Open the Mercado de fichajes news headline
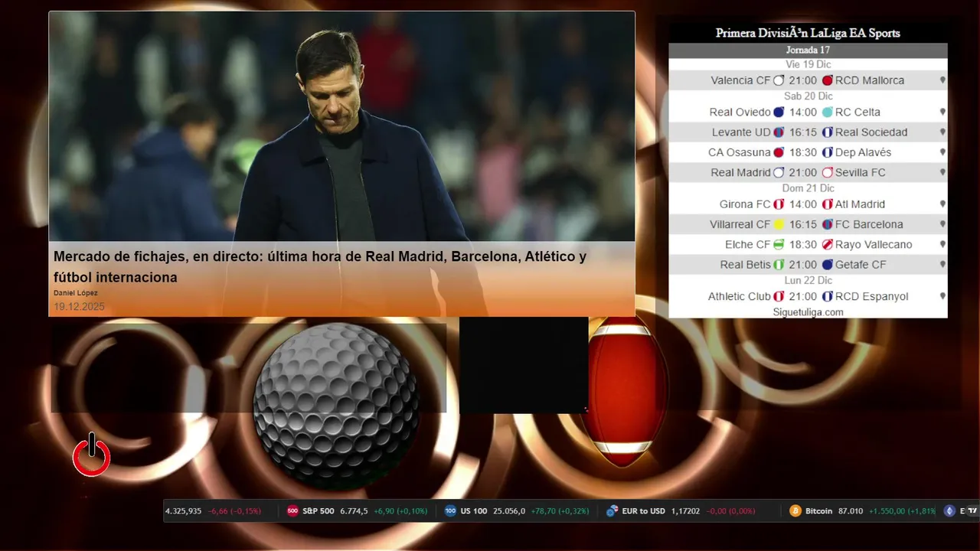Screen dimensions: 980x551 [320, 267]
